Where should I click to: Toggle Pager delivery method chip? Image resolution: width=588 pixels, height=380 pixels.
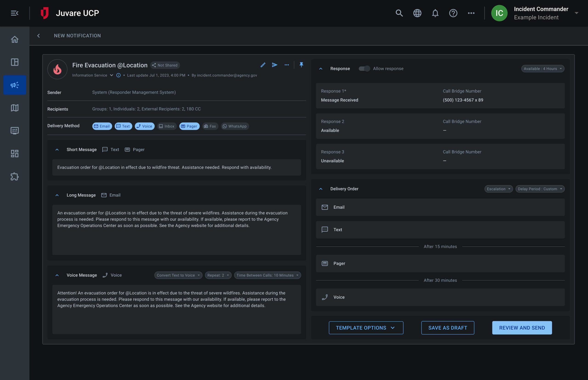pyautogui.click(x=189, y=126)
